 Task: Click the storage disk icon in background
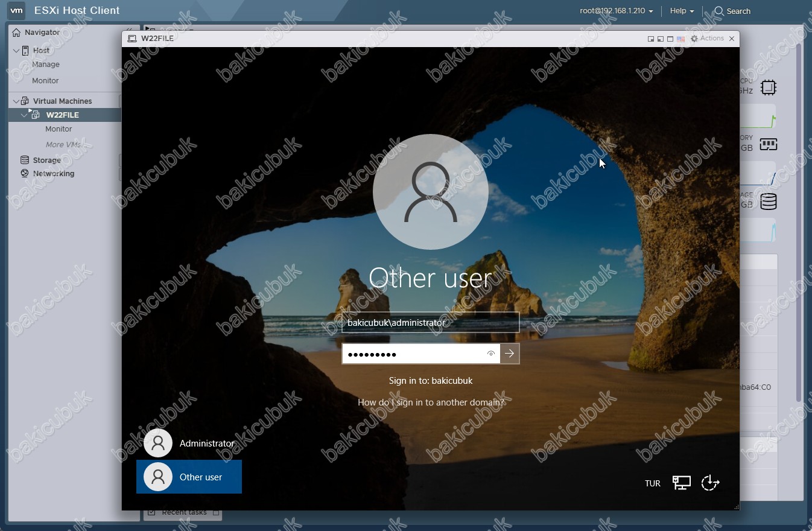(x=769, y=202)
